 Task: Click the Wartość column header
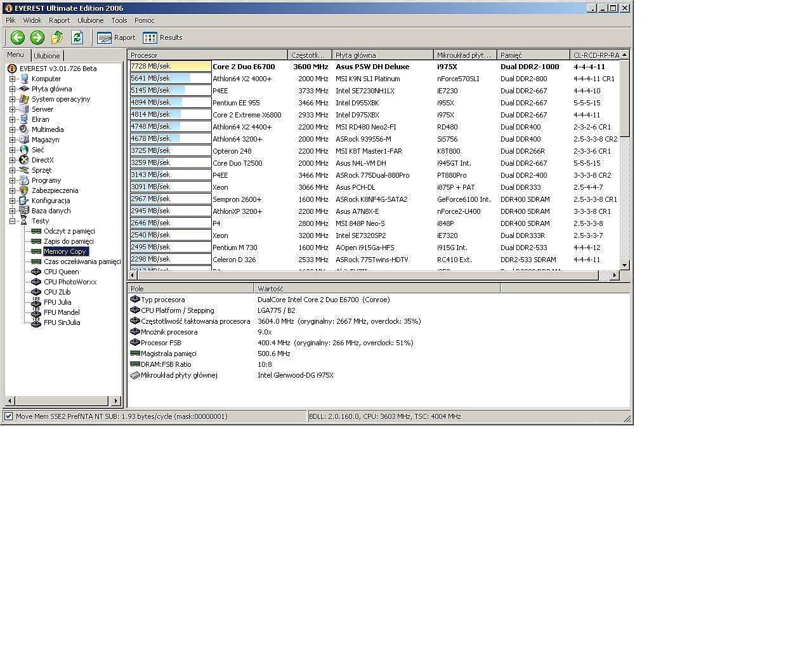(377, 288)
